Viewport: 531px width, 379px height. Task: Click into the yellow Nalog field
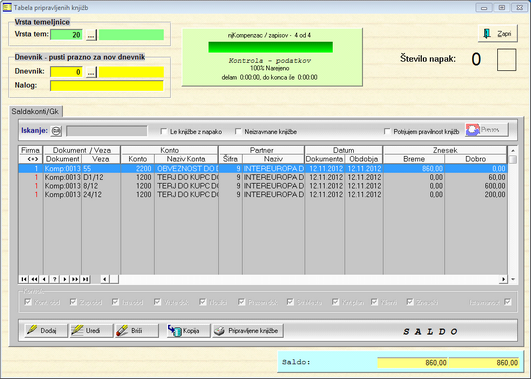(x=107, y=86)
